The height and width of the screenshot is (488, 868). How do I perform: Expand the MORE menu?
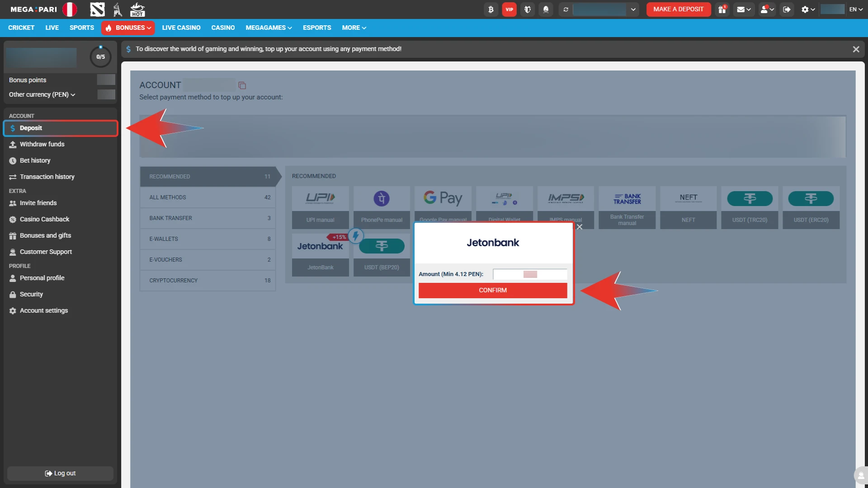(354, 28)
